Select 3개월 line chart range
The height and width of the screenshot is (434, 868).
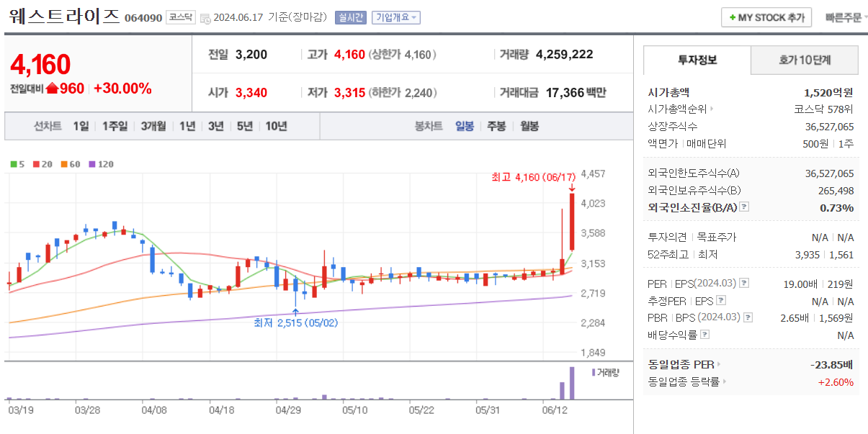pos(153,126)
